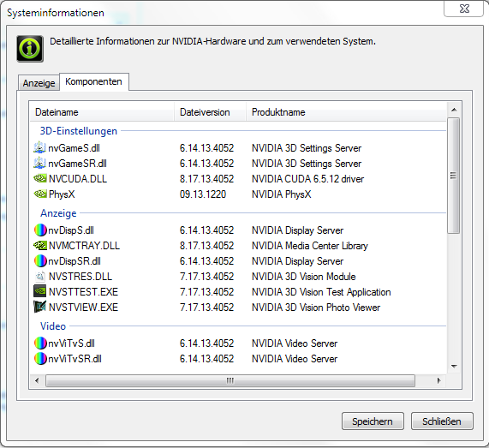Screen dimensions: 489x448
Task: Click NVIDIA 3D Settings Server for nvGameS.dll
Action: 307,148
